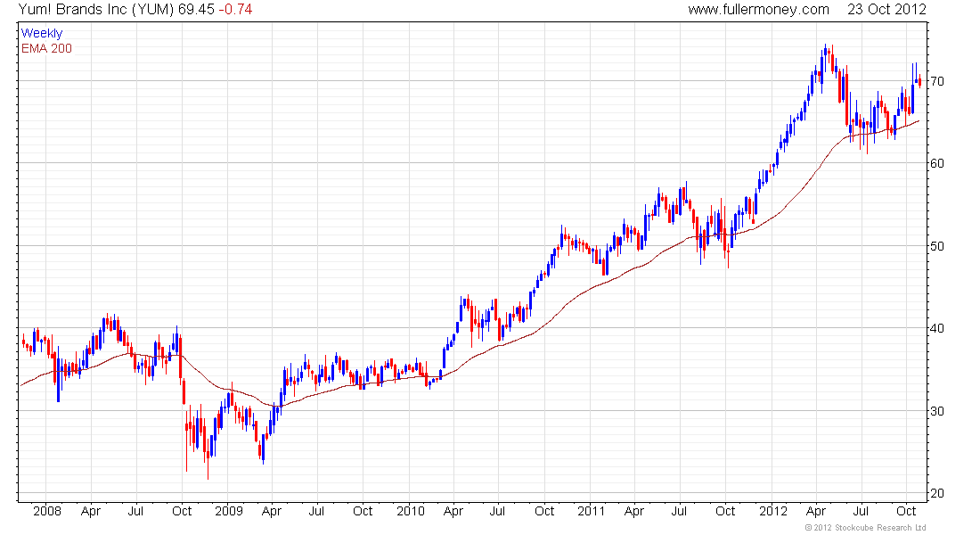The image size is (980, 535).
Task: Click the Apr label following 2009
Action: pyautogui.click(x=271, y=511)
